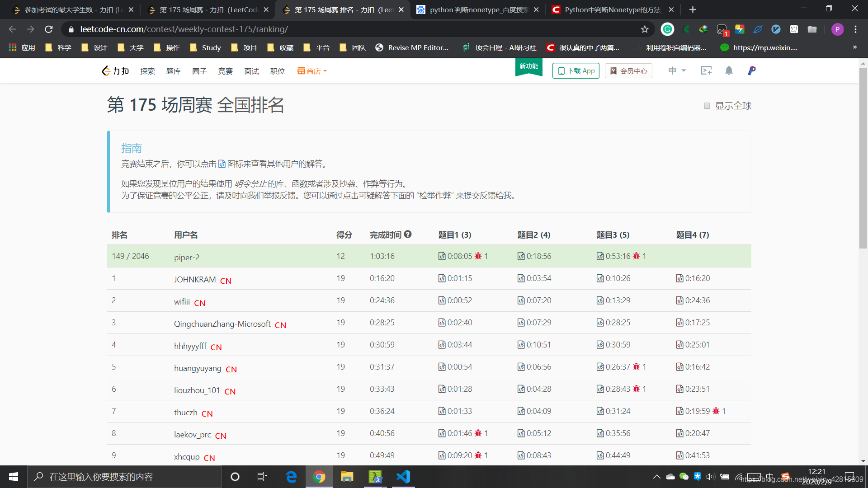
Task: Bookmark this page with the star icon
Action: coord(645,29)
